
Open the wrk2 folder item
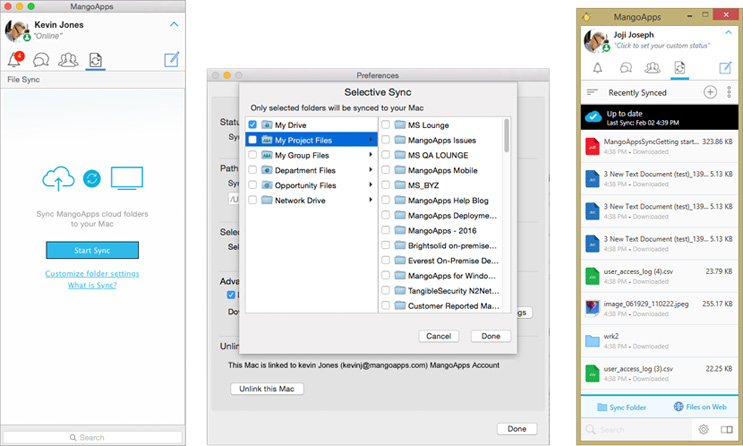659,341
